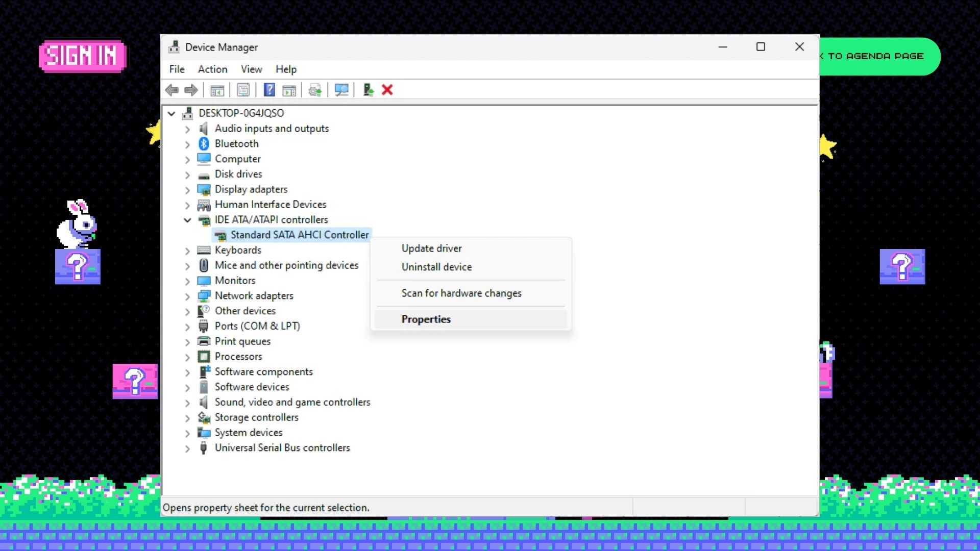Choose Update driver from context menu
Screen dimensions: 980x551
[471, 248]
